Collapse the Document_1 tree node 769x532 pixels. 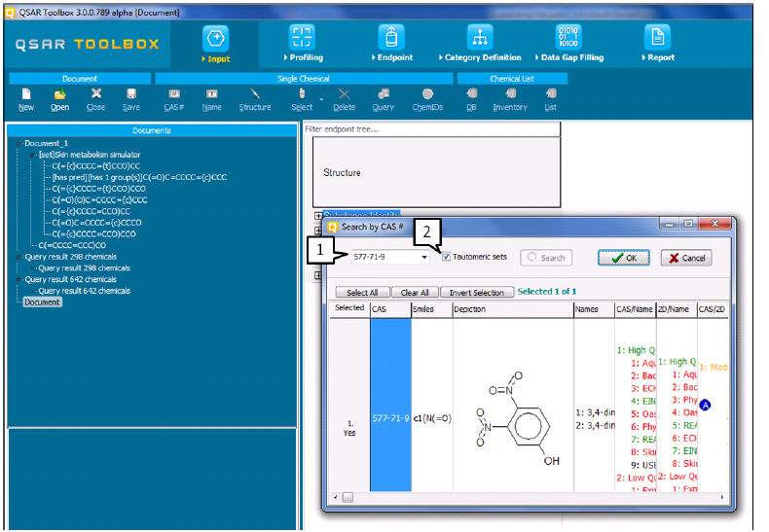[x=18, y=144]
